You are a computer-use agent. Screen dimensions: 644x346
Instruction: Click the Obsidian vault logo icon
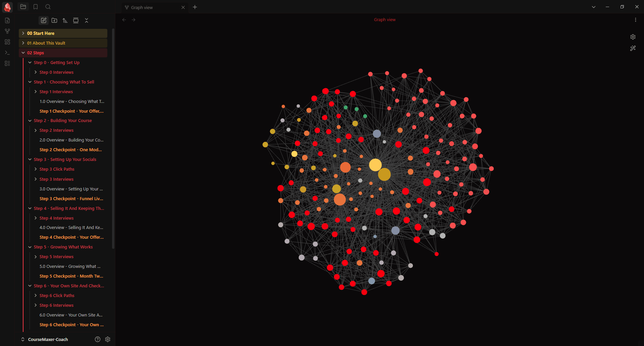click(7, 7)
